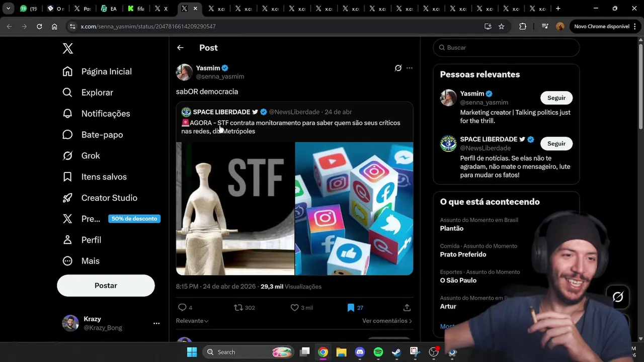This screenshot has height=362, width=644.
Task: Switch to the 'fifa' browser tab
Action: pyautogui.click(x=136, y=9)
